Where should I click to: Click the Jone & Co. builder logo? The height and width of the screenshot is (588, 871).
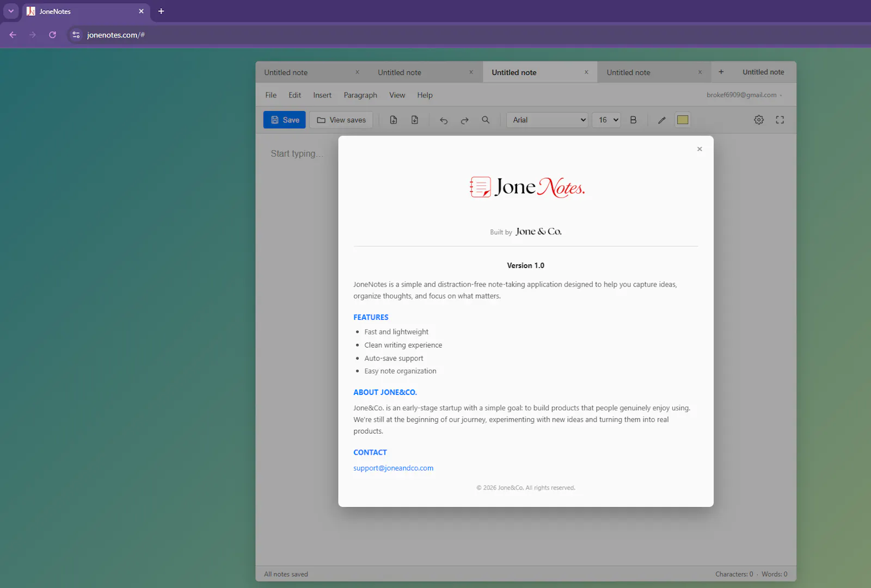[538, 232]
